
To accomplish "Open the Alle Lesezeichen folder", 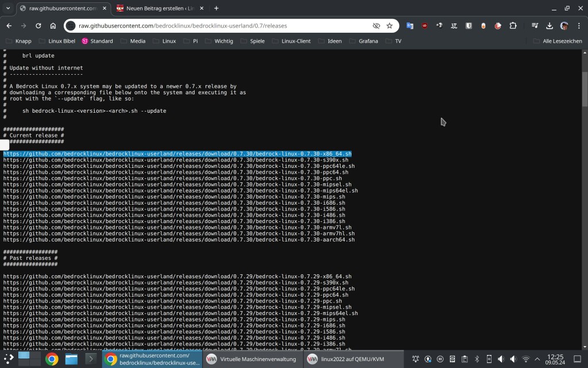I will [558, 41].
